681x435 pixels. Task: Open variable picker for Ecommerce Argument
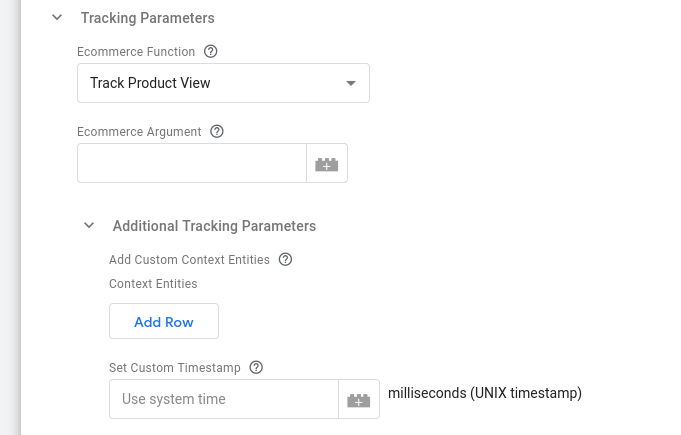tap(327, 164)
